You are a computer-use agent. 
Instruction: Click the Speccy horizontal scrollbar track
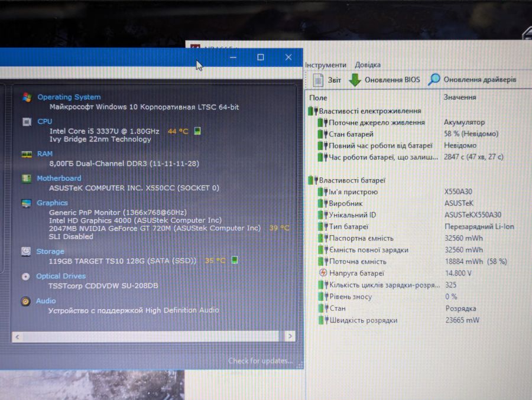(151, 337)
